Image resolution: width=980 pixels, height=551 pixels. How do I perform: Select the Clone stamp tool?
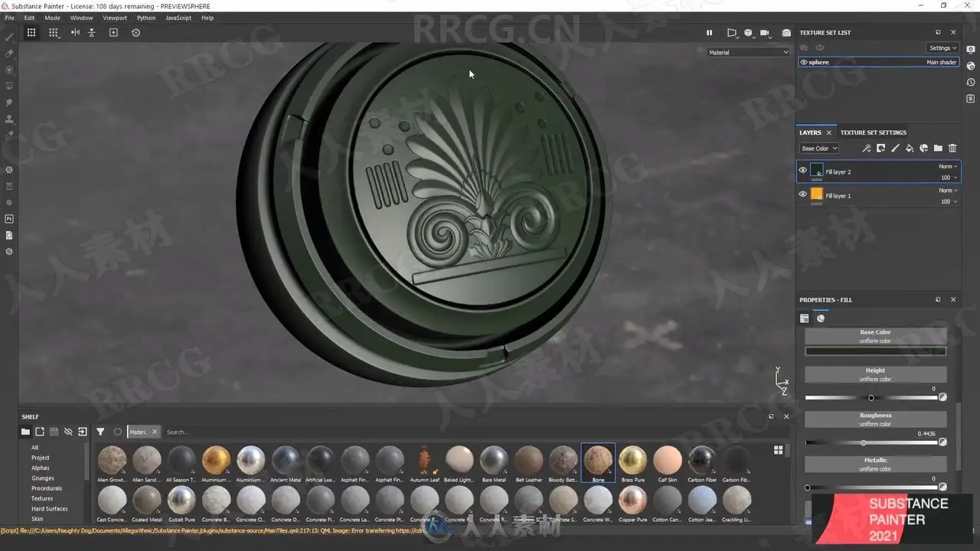9,119
